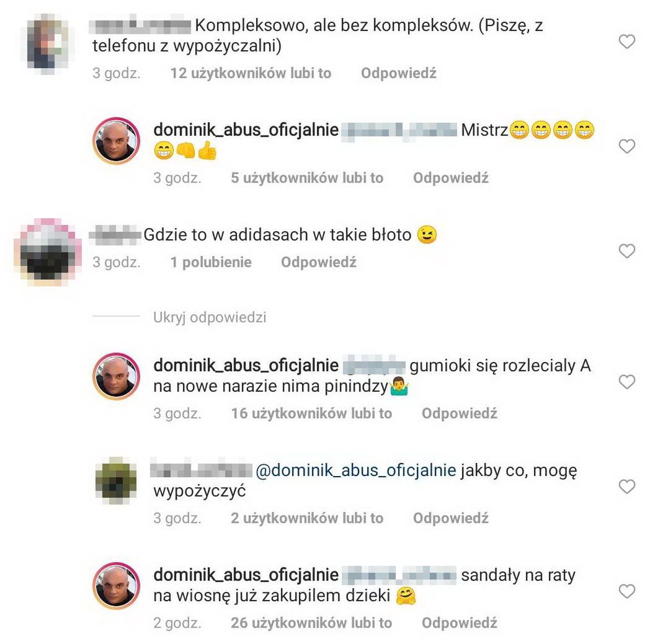
Task: Collapse replies with 'Ukryj odpowiedzi'
Action: pos(210,317)
